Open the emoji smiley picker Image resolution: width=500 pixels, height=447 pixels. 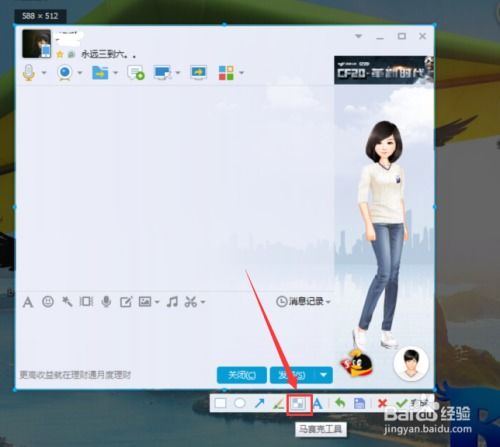(48, 302)
